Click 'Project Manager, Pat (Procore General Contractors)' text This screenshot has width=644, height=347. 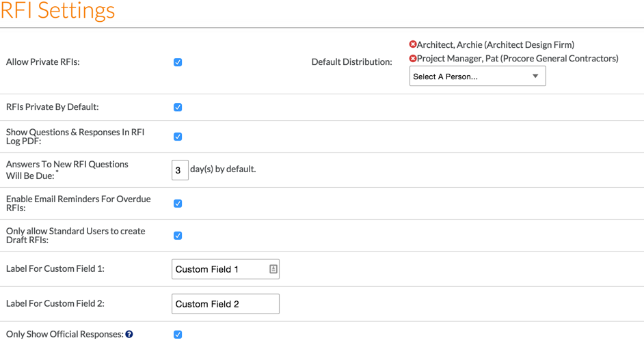tap(518, 59)
